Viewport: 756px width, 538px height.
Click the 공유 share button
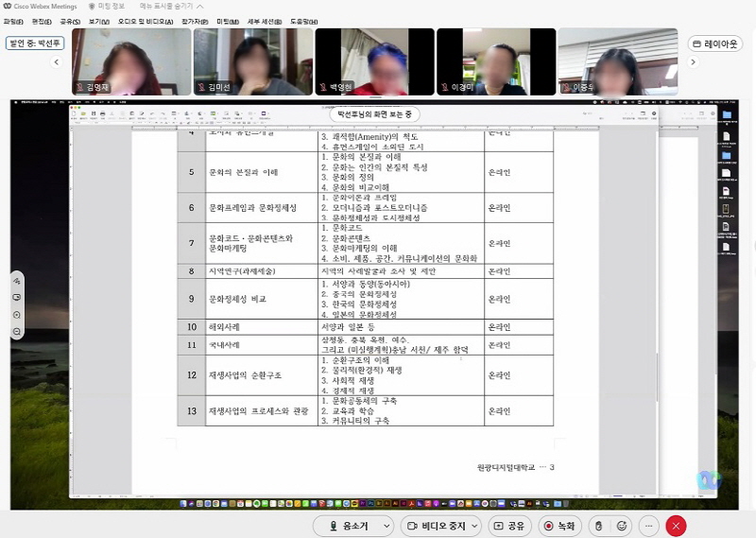(x=509, y=526)
